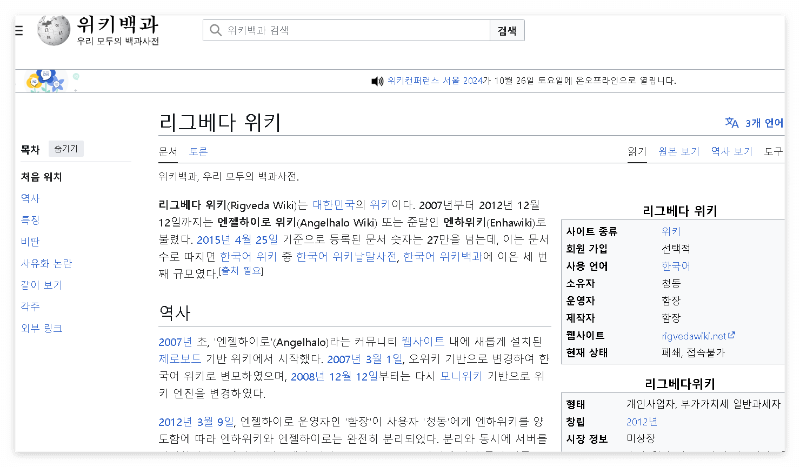Jump to 역사 section in contents sidebar
This screenshot has width=800, height=467.
(x=30, y=198)
